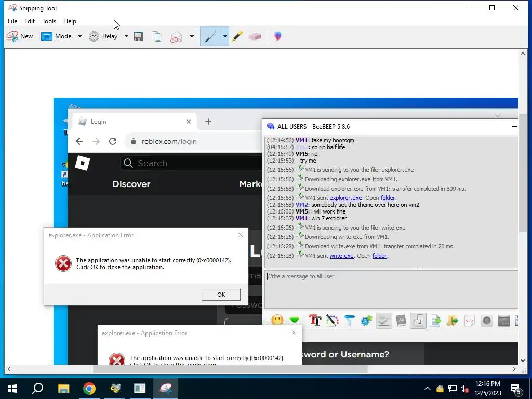Click the browser Forward arrow
Viewport: 532px width, 399px height.
[96, 141]
